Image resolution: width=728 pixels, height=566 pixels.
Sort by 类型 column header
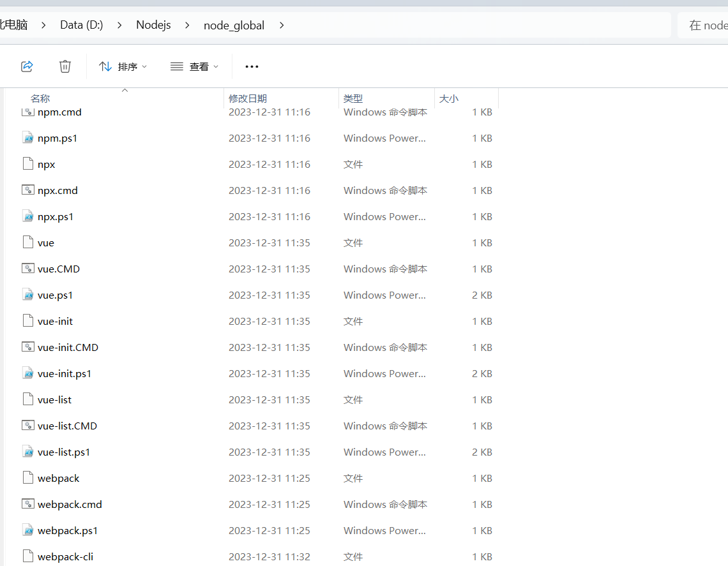pos(353,98)
